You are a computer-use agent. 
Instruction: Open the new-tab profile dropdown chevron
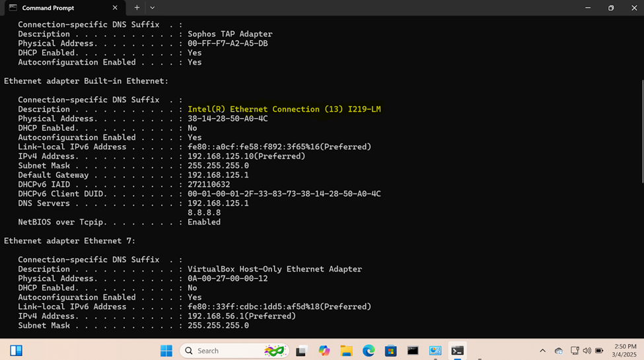click(153, 8)
